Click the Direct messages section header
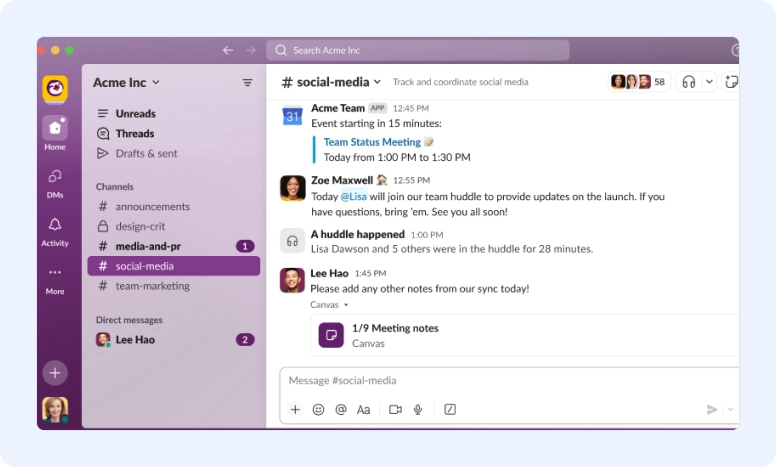 [x=129, y=320]
